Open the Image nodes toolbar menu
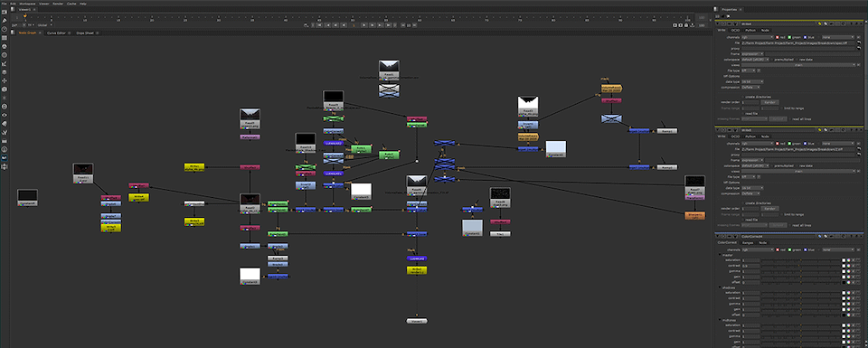 coord(5,12)
